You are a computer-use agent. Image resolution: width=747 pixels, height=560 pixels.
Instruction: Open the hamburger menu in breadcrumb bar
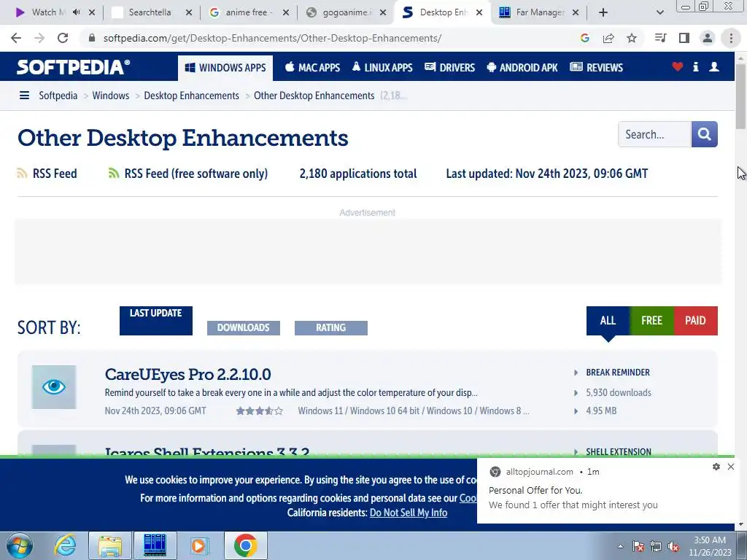[24, 96]
